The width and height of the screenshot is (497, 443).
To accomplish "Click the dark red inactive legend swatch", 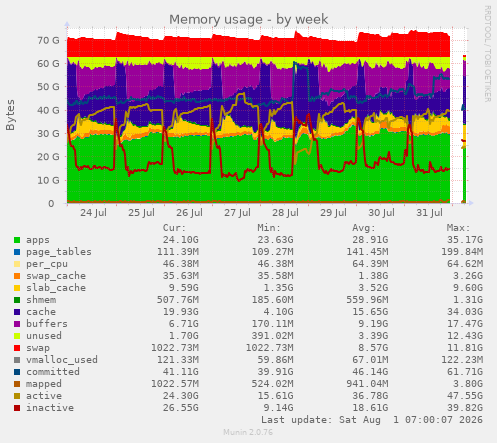I will pos(17,408).
